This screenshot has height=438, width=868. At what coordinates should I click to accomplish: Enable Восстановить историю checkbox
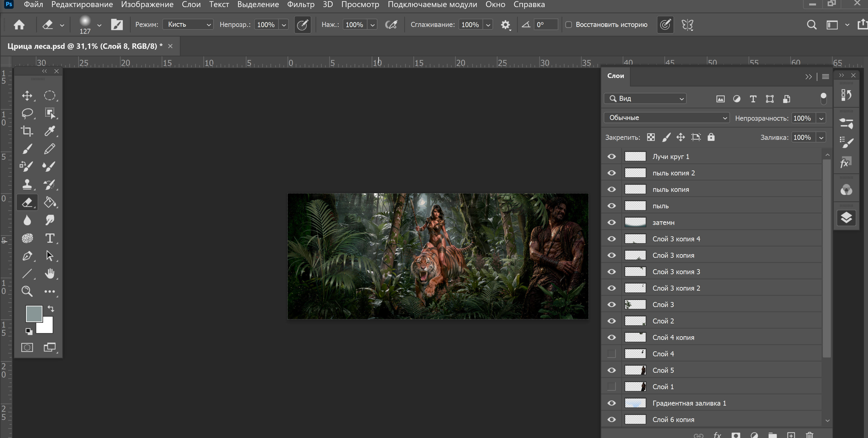coord(568,25)
